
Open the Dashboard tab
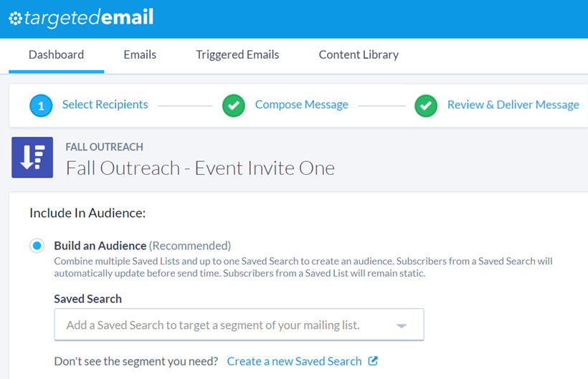tap(56, 54)
